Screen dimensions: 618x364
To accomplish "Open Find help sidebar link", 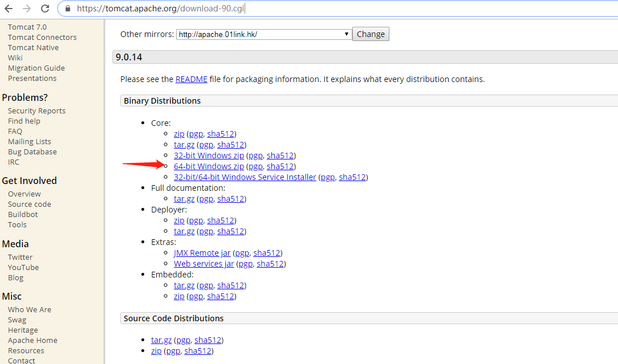I will (x=24, y=121).
